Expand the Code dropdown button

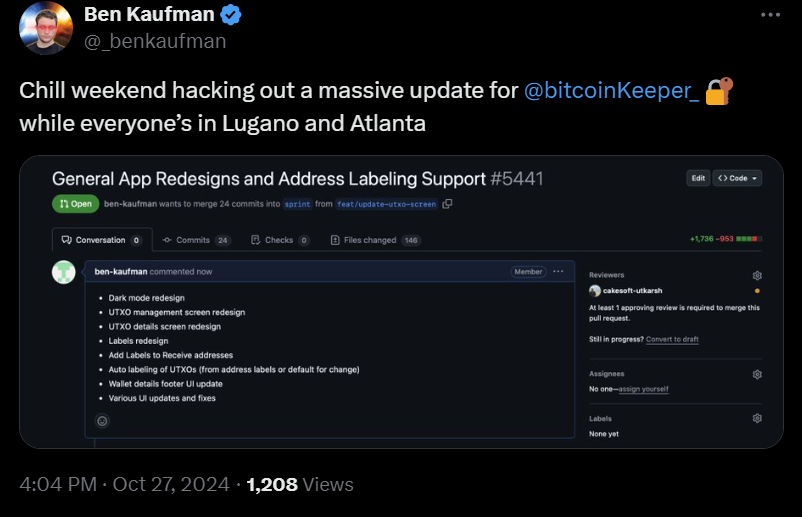coord(737,178)
